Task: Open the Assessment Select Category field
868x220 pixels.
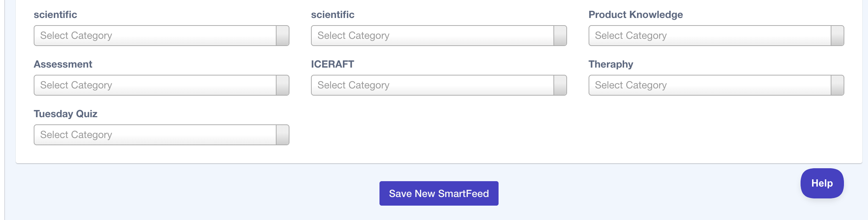Action: click(x=155, y=85)
